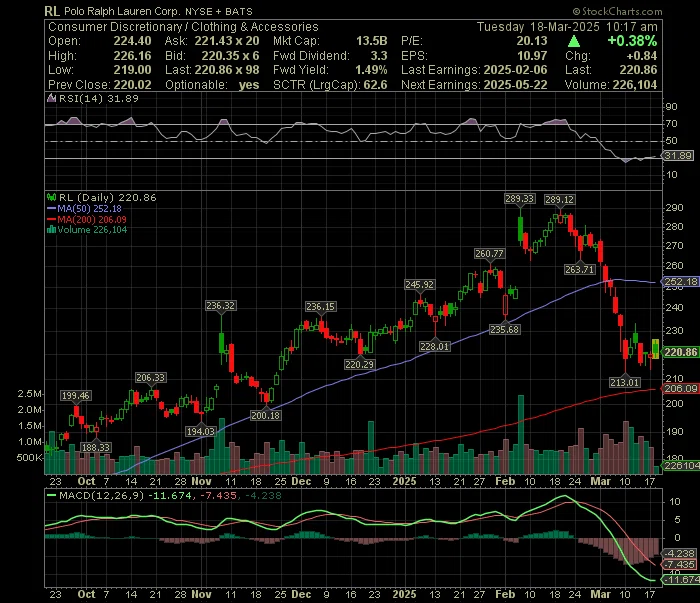
Task: Click the StockCharts.com watermark text
Action: [617, 11]
